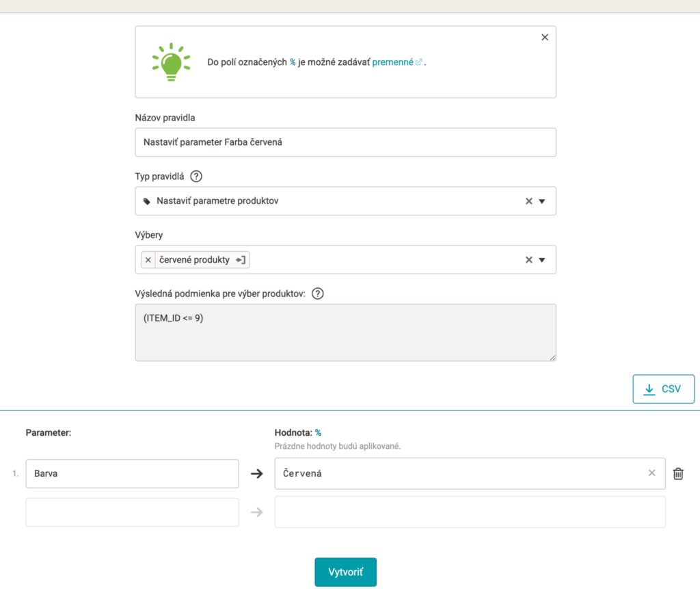Remove the červené produkty tag

(148, 260)
